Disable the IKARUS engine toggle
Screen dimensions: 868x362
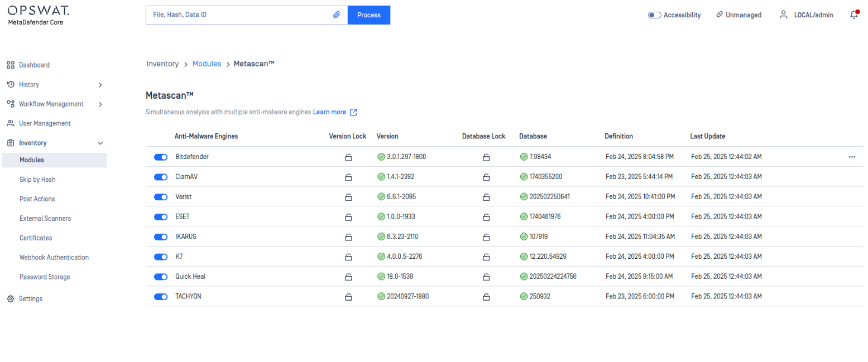[x=161, y=236]
